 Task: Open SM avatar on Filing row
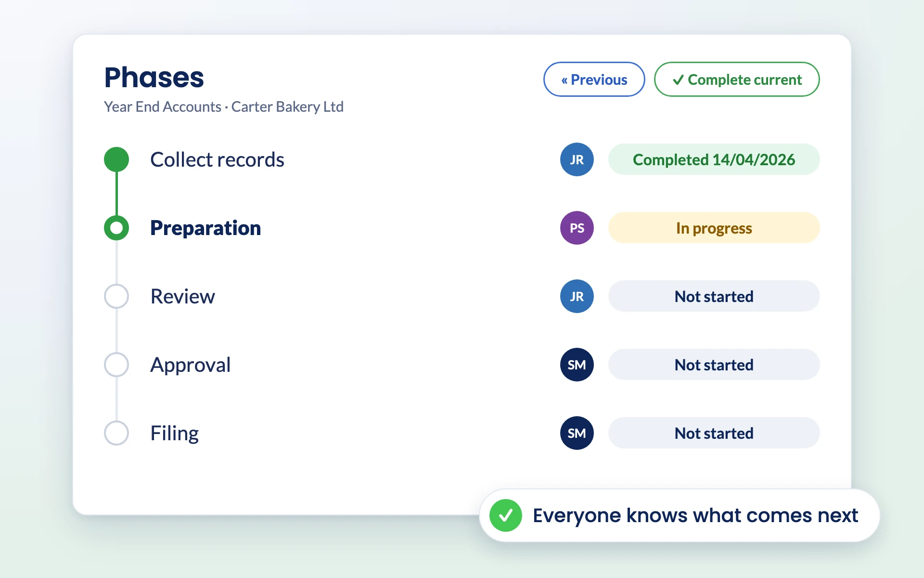[577, 433]
